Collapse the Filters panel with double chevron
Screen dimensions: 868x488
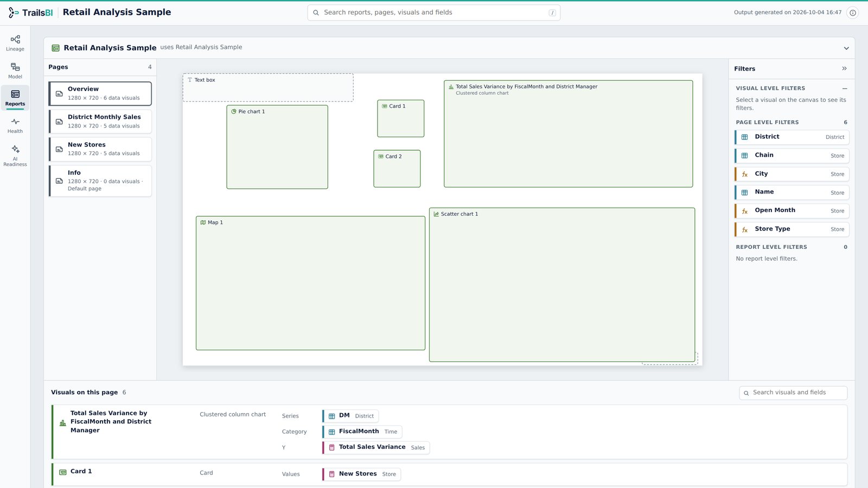[x=844, y=68]
